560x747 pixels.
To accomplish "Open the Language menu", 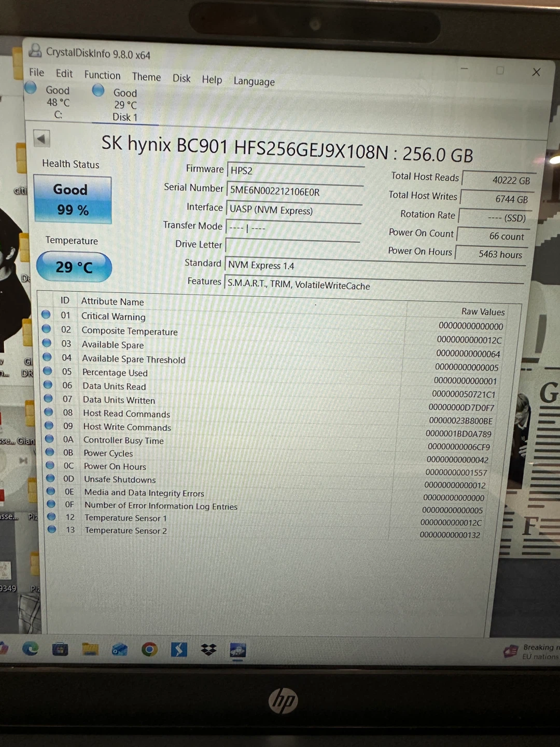I will 254,81.
